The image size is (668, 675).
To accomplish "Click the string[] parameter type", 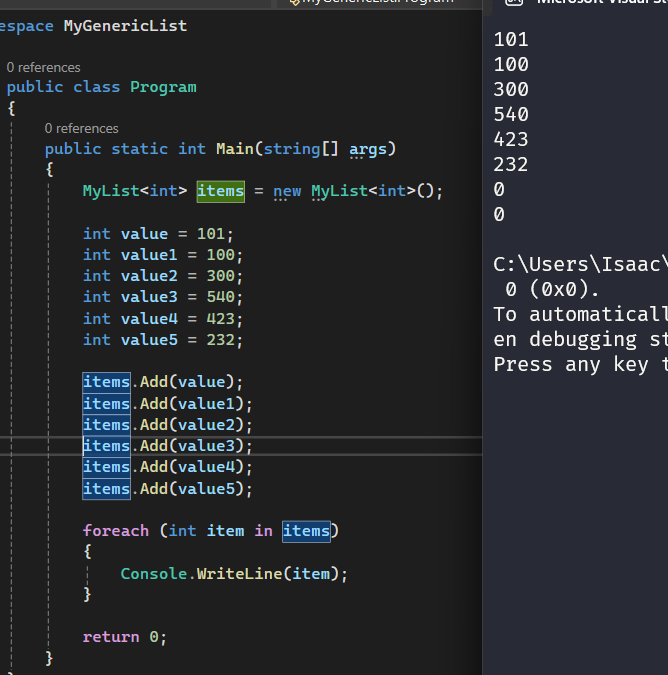I will (301, 149).
